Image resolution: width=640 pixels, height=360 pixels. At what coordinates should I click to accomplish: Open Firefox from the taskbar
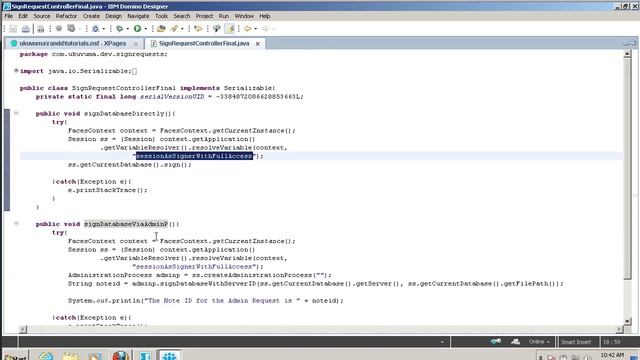coord(120,356)
